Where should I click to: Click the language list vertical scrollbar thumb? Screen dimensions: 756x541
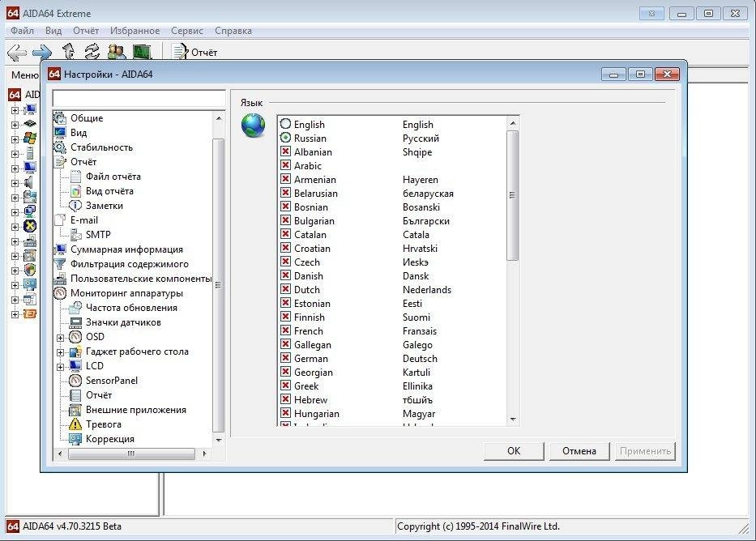pos(513,196)
